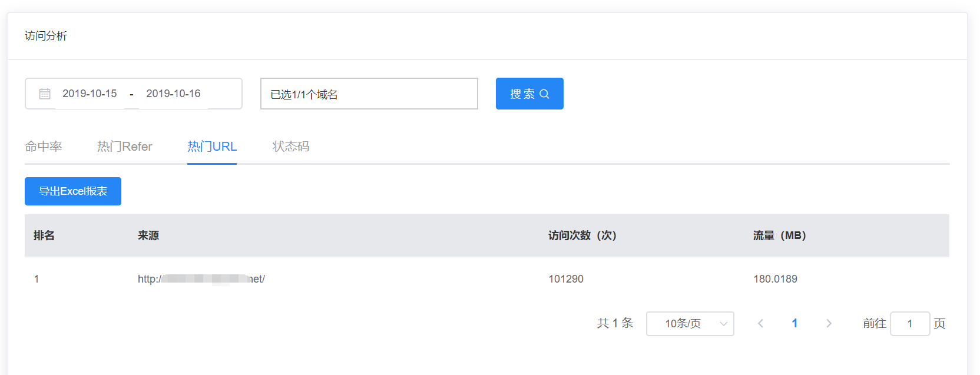Go to next page arrow
Viewport: 980px width, 375px height.
(x=829, y=323)
